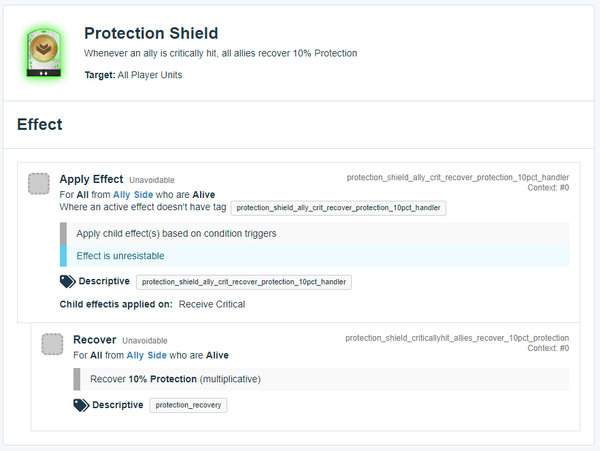Click the Recover heading
600x451 pixels.
click(x=95, y=340)
